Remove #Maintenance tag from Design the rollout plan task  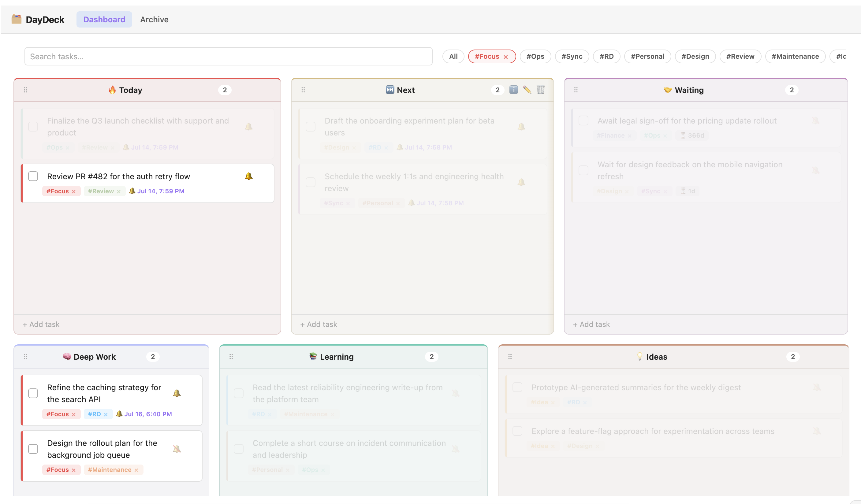(x=136, y=470)
